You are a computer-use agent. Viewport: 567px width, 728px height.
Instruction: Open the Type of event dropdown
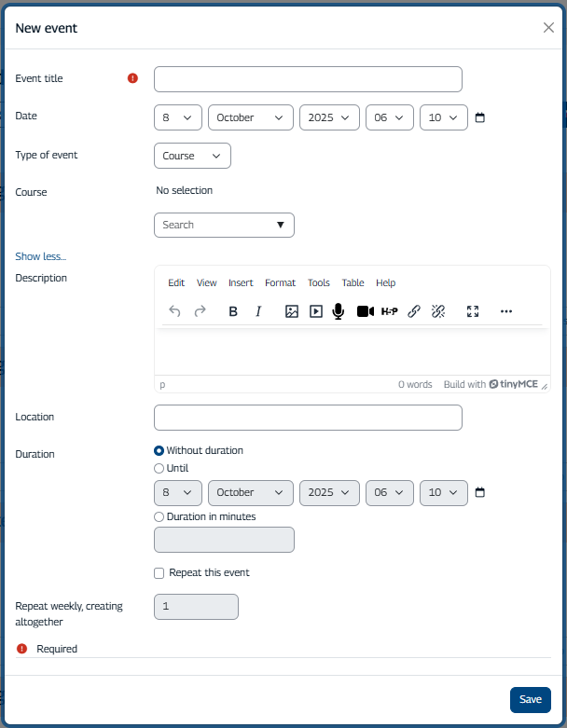click(x=192, y=156)
